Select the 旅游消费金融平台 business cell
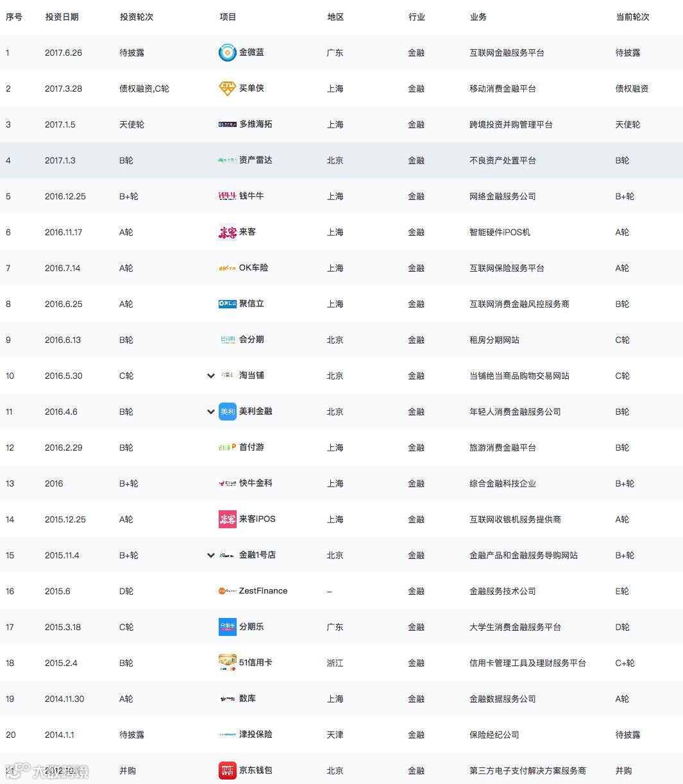The image size is (683, 784). click(503, 447)
